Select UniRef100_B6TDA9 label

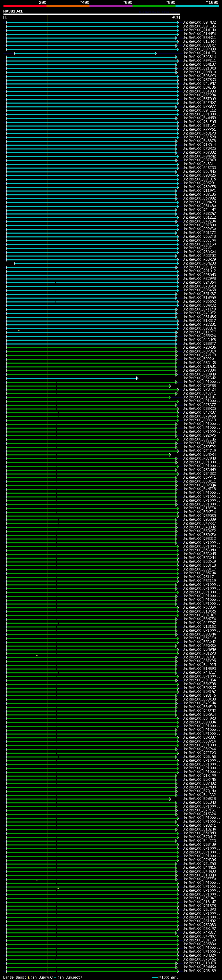point(199,99)
